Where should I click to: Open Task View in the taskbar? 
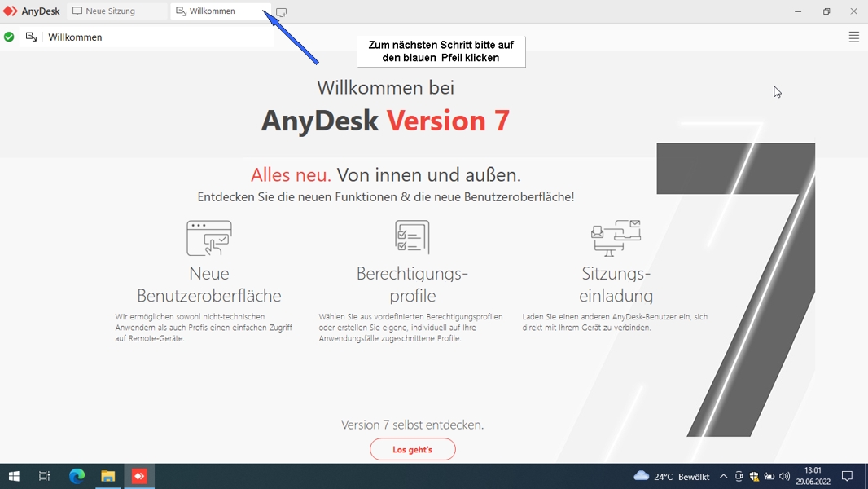point(45,476)
